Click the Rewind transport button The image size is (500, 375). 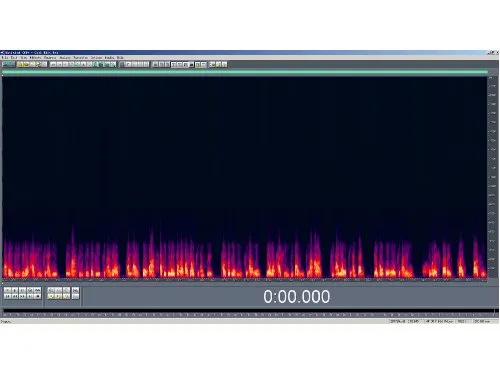click(x=15, y=296)
